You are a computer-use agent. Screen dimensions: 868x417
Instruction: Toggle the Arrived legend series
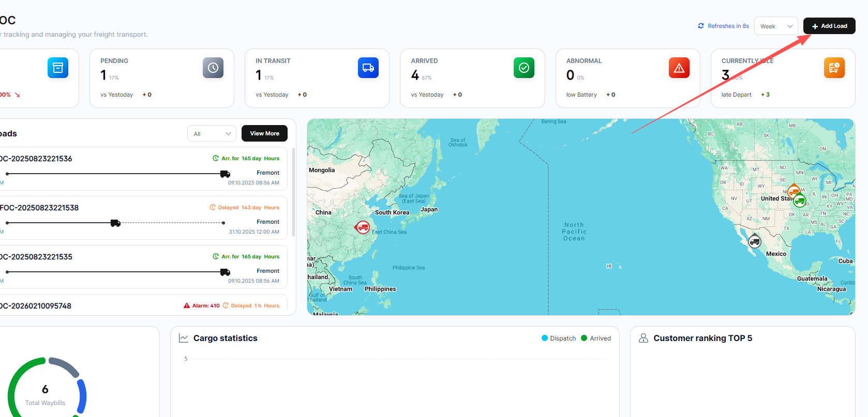click(596, 338)
